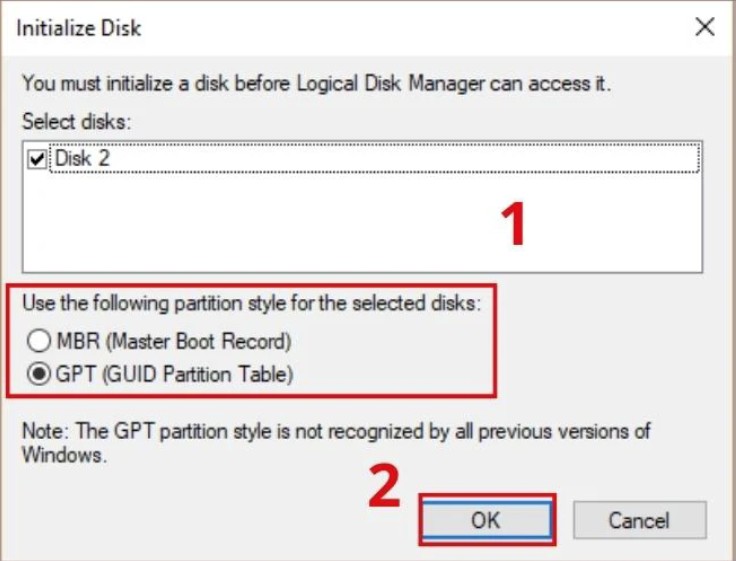Click the MBR (Master Boot Record) label
This screenshot has width=736, height=561.
pyautogui.click(x=173, y=341)
